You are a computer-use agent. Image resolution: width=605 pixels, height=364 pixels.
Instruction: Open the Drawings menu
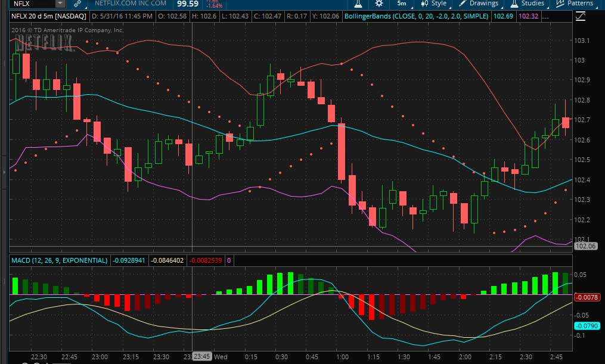click(x=480, y=4)
